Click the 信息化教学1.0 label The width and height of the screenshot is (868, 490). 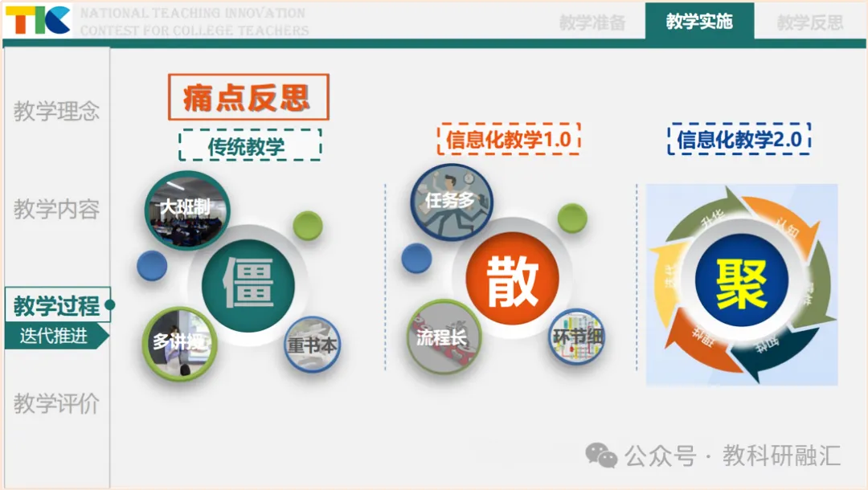point(508,139)
